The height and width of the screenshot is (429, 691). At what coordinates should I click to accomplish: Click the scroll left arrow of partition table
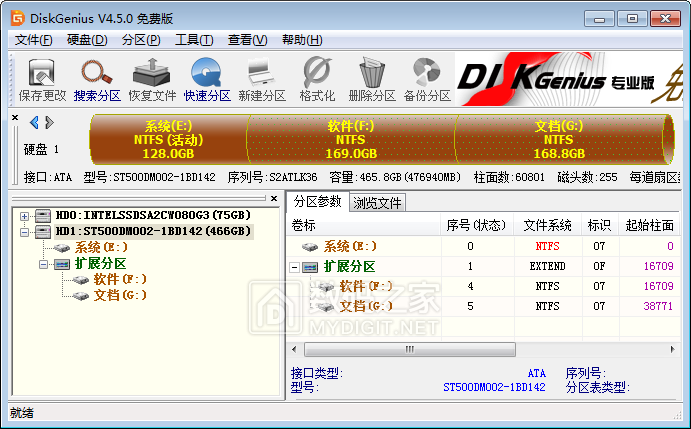[x=294, y=350]
